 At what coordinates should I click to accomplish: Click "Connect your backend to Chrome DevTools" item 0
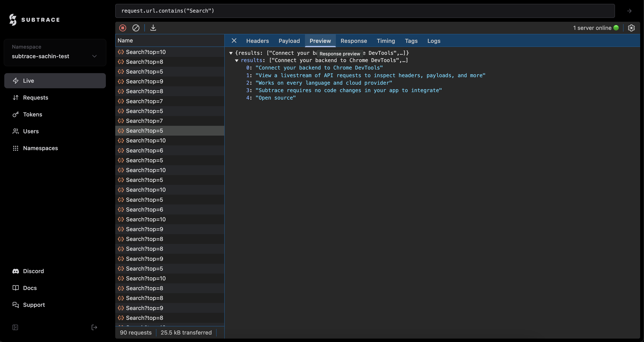pos(319,68)
